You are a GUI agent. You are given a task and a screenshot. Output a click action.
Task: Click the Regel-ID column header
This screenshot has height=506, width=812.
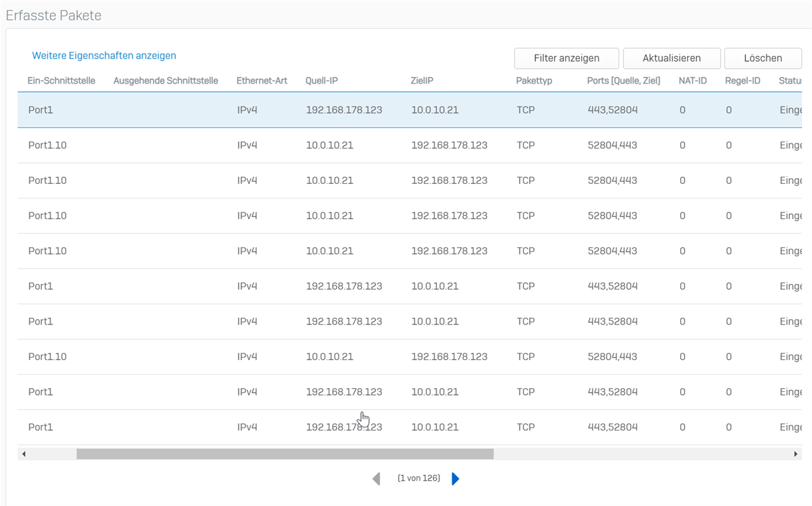tap(743, 81)
